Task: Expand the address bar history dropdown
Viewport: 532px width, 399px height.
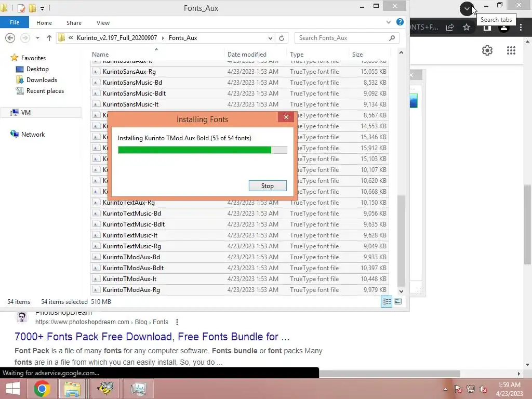Action: (x=270, y=38)
